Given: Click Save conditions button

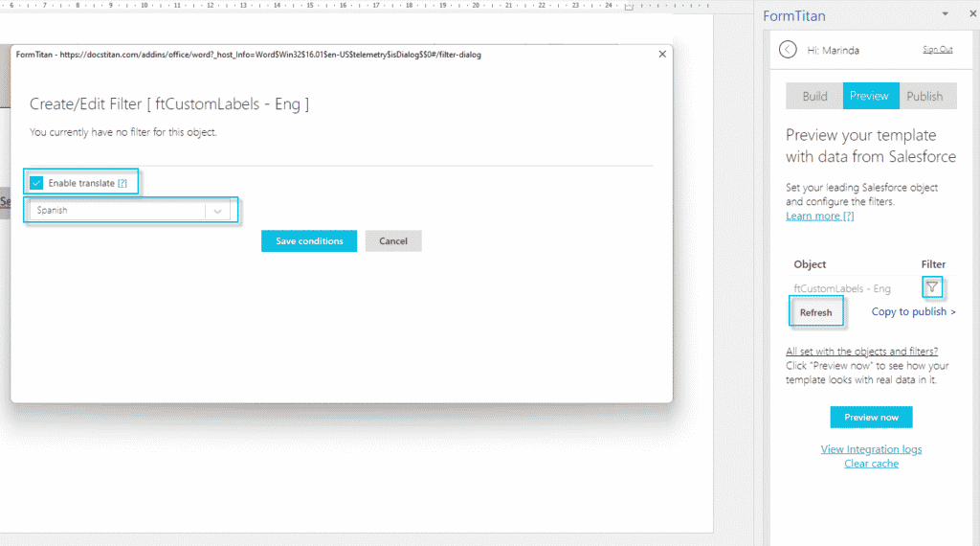Looking at the screenshot, I should pyautogui.click(x=309, y=240).
